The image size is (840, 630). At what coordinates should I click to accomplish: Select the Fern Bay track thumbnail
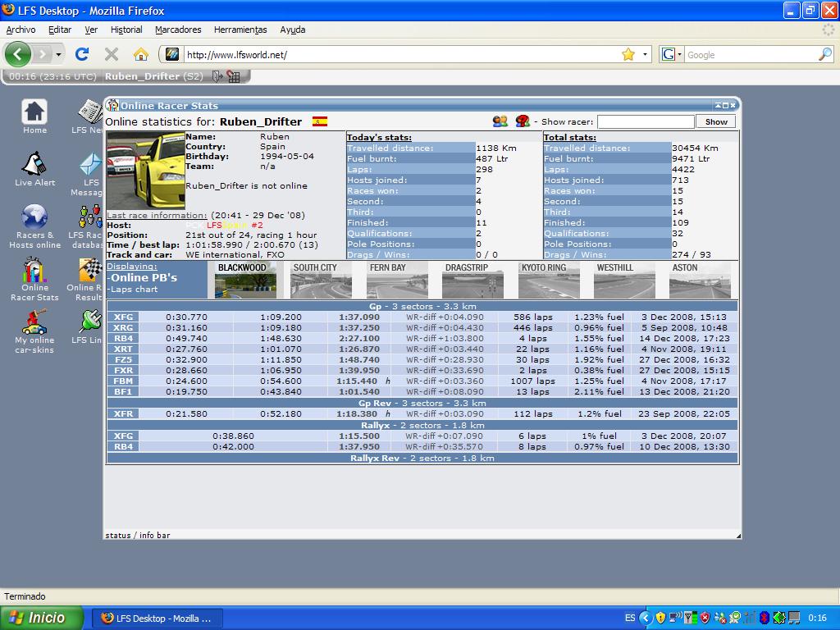point(397,281)
